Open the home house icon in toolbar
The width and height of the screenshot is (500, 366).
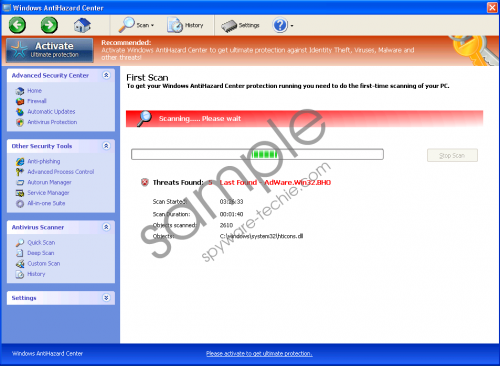click(x=82, y=25)
